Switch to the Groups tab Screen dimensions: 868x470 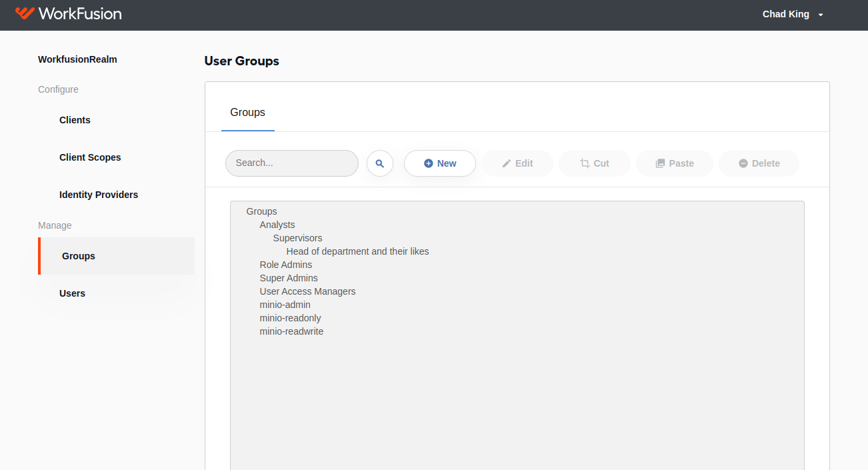pyautogui.click(x=248, y=113)
